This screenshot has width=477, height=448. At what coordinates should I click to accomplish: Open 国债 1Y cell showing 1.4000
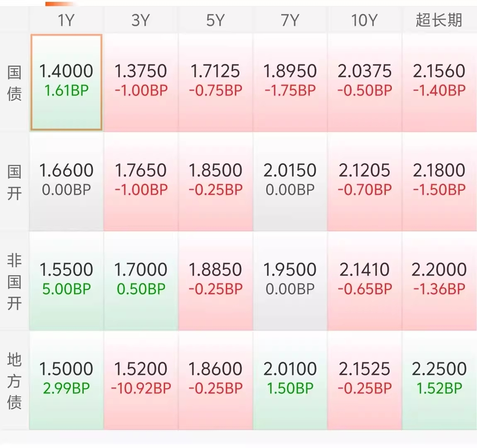[x=66, y=83]
